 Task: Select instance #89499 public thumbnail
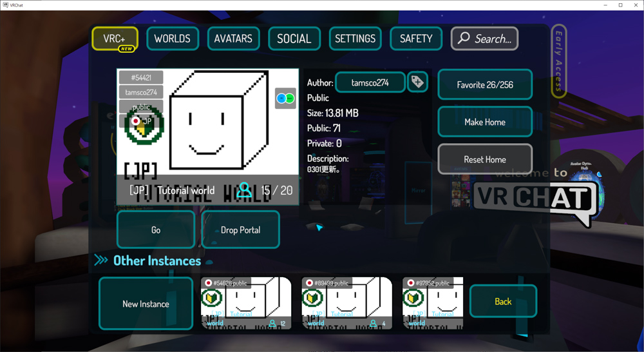(x=347, y=303)
